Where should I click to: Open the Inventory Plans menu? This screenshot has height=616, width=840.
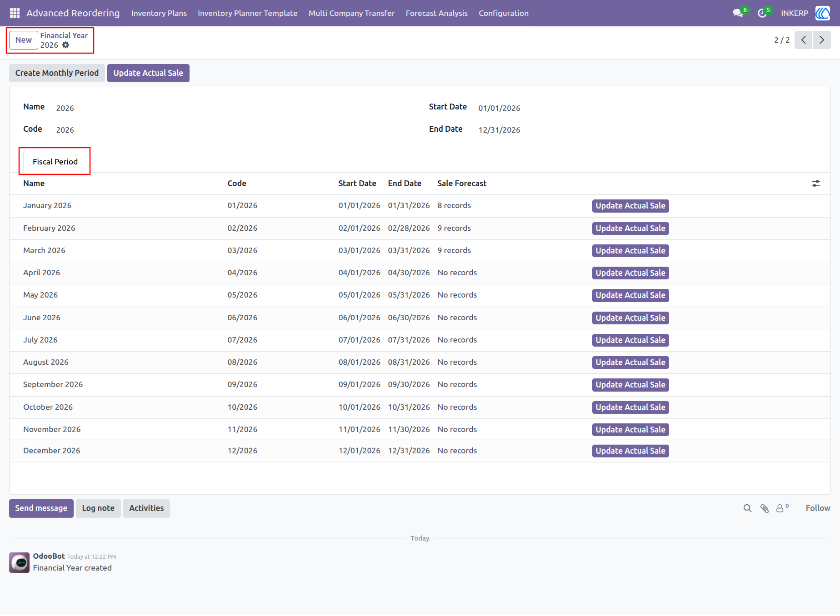coord(159,13)
